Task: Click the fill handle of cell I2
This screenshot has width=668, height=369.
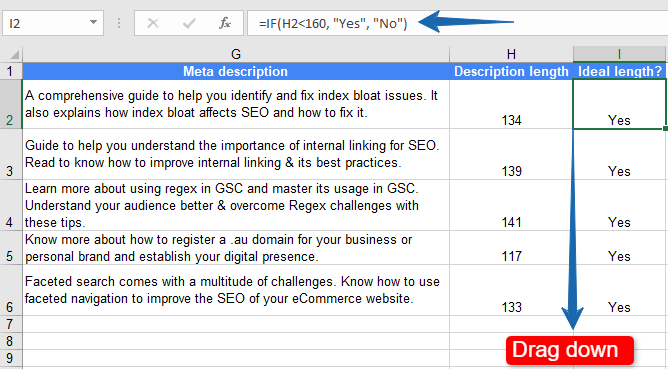Action: click(x=665, y=128)
